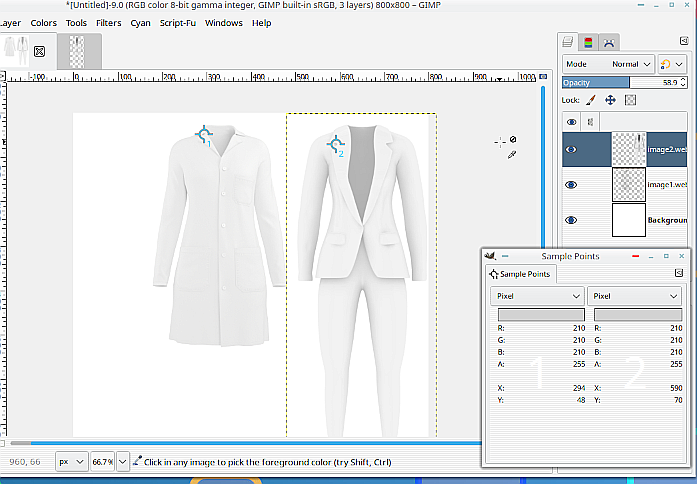Viewport: 697px width, 484px height.
Task: Click the Sample Points dialog configure tab button
Action: pyautogui.click(x=679, y=273)
